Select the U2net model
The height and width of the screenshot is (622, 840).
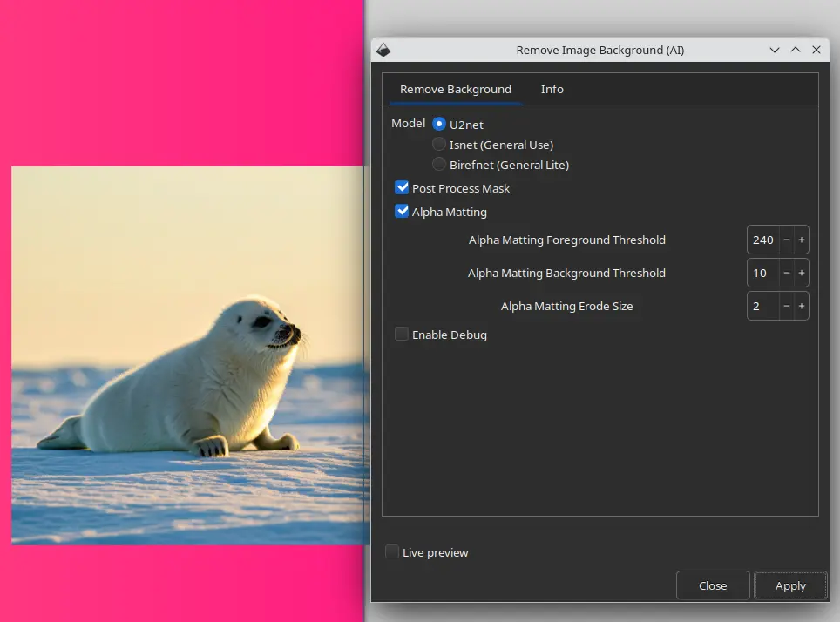pyautogui.click(x=438, y=124)
